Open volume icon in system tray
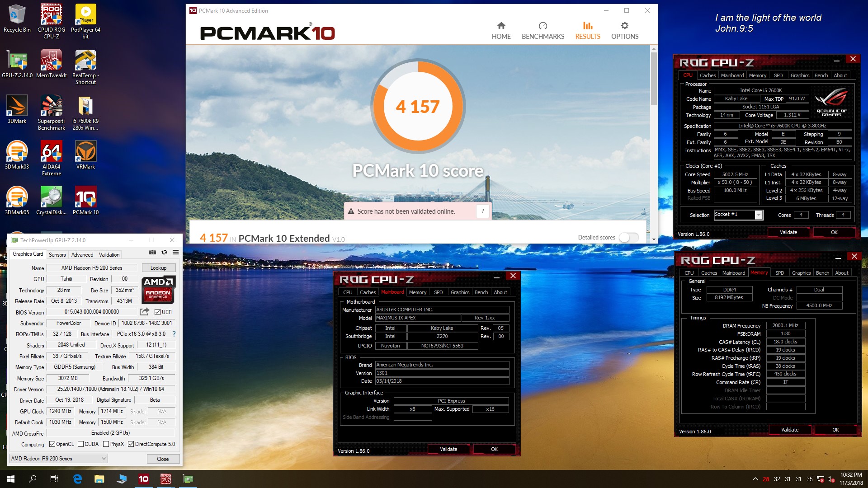The width and height of the screenshot is (868, 488). pyautogui.click(x=831, y=479)
